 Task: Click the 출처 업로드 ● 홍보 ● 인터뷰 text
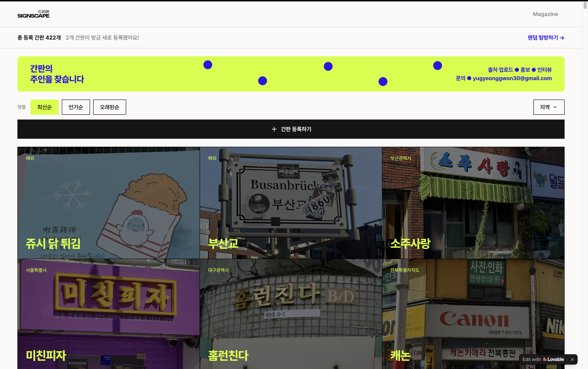click(x=520, y=70)
